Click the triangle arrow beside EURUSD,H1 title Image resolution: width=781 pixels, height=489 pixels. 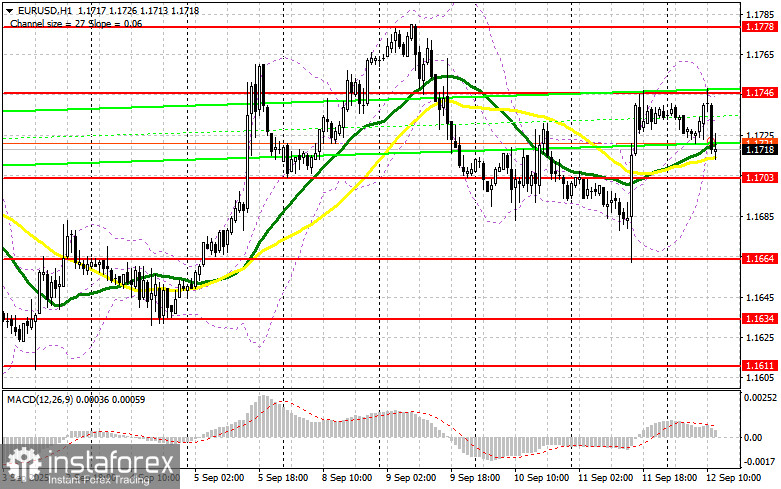coord(9,10)
